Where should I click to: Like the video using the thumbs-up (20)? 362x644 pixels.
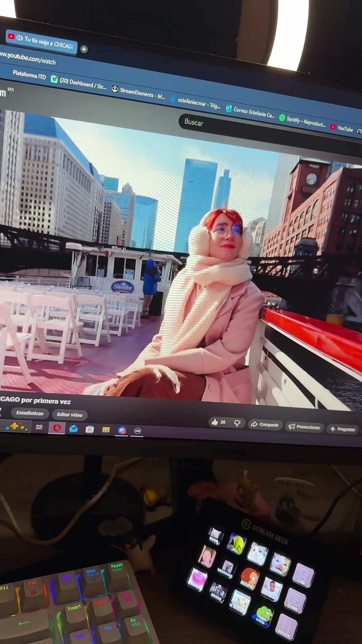coord(219,422)
